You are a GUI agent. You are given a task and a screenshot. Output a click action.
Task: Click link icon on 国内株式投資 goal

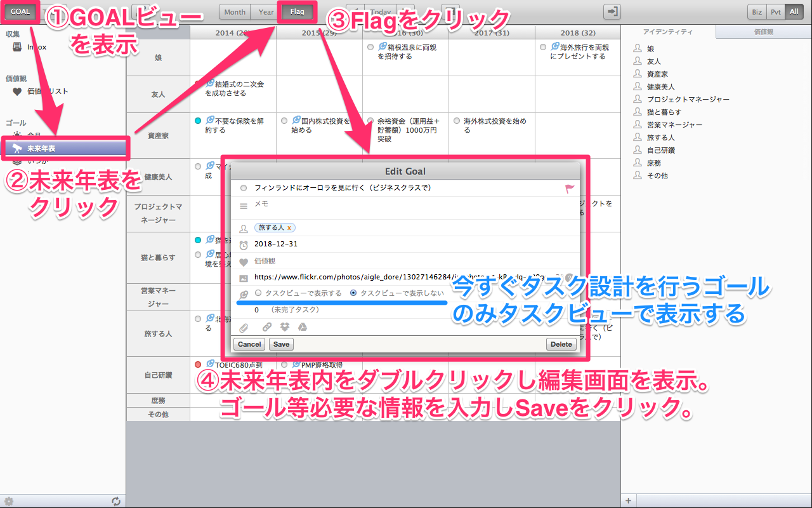point(296,120)
